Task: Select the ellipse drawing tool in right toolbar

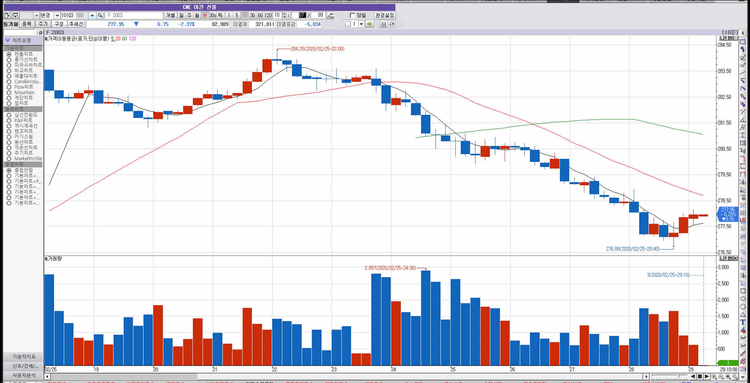Action: [743, 298]
